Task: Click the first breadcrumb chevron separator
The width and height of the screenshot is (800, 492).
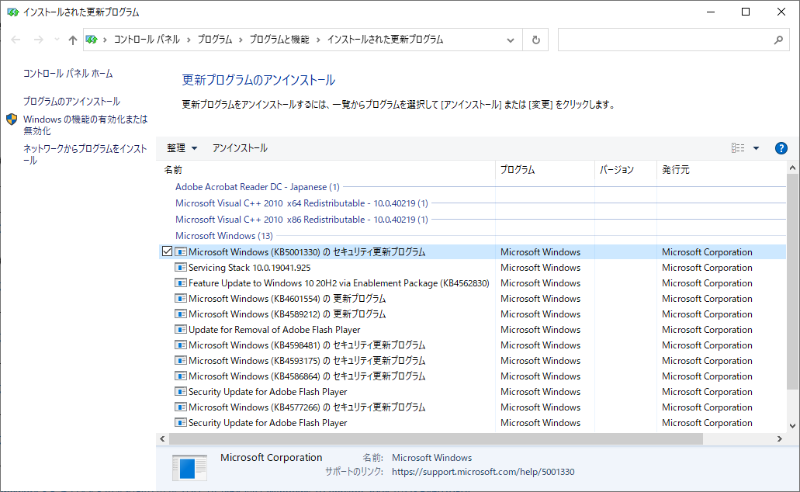Action: click(105, 40)
